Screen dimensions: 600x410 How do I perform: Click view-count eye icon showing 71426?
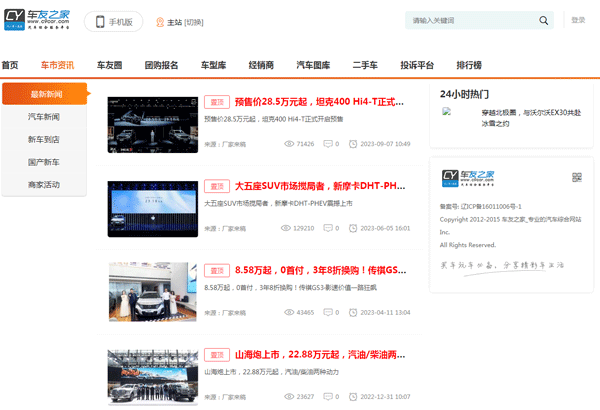(289, 144)
